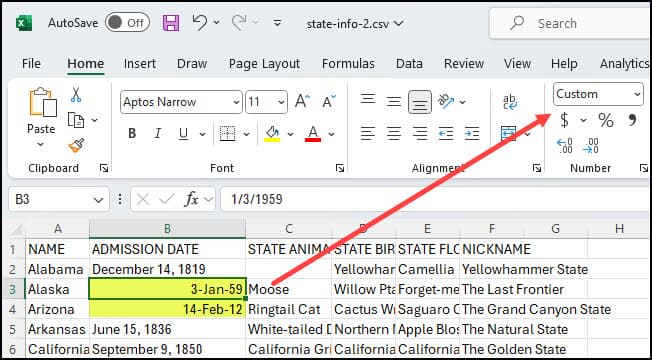The image size is (652, 360).
Task: Increase cell indent
Action: coord(472,133)
